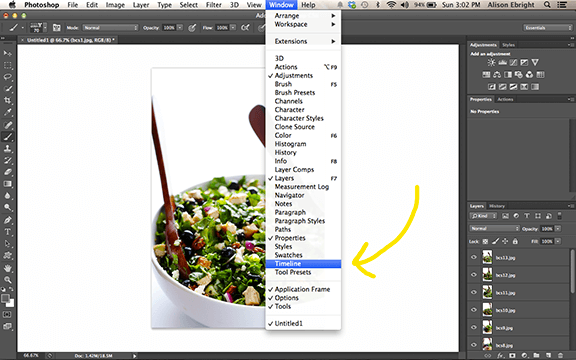This screenshot has height=360, width=576.
Task: Expand the Extensions submenu
Action: tap(303, 41)
